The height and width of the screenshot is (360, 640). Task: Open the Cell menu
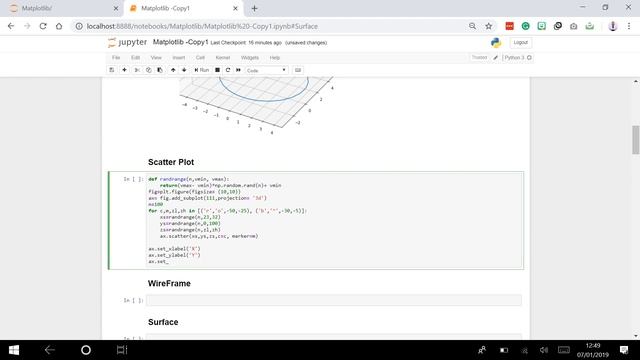(x=200, y=58)
